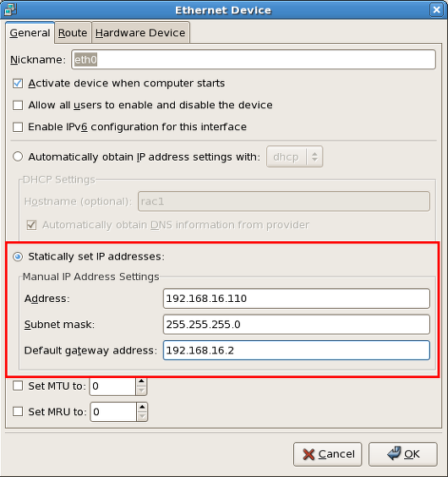Decrease MRU value with down arrow
This screenshot has width=448, height=477.
coord(142,416)
